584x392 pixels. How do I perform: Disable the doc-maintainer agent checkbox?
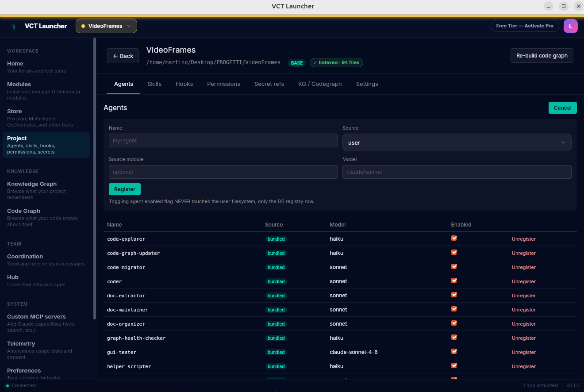tap(454, 309)
